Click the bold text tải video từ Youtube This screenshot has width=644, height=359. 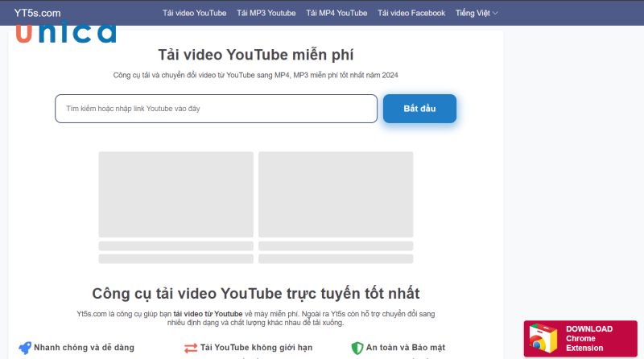pyautogui.click(x=208, y=314)
